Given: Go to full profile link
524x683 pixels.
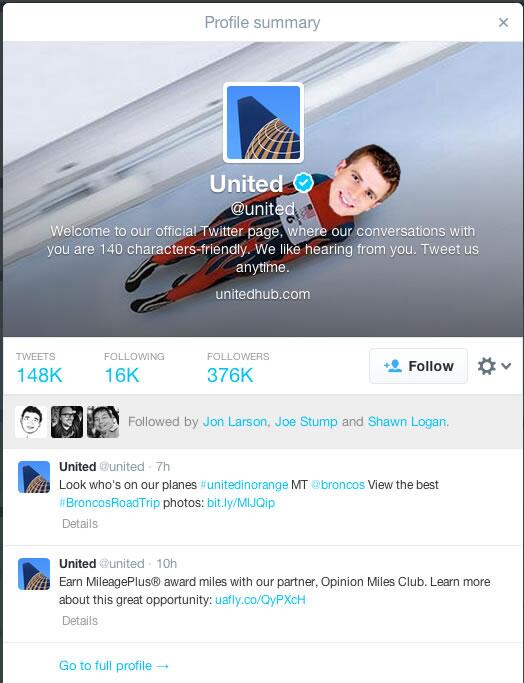Looking at the screenshot, I should tap(114, 666).
